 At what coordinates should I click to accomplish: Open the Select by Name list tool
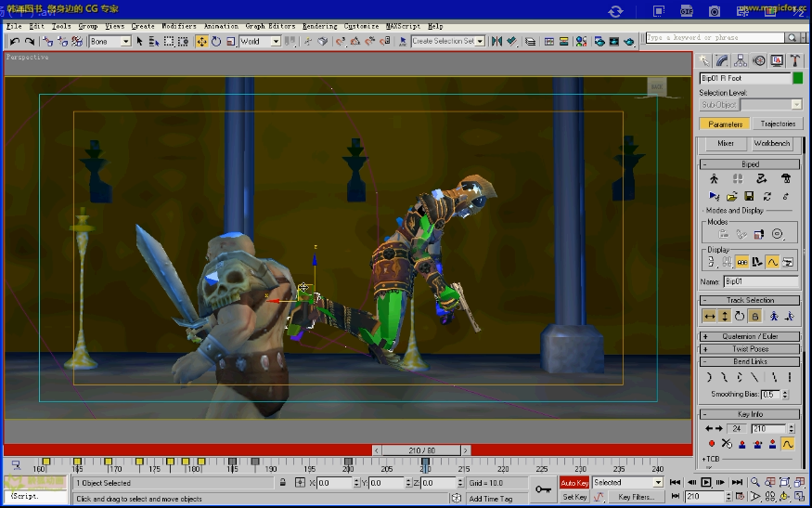[154, 42]
